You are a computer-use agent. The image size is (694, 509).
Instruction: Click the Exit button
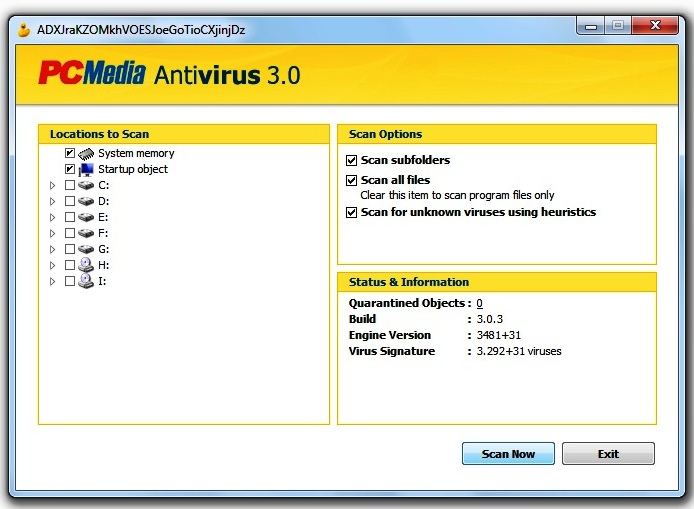608,454
